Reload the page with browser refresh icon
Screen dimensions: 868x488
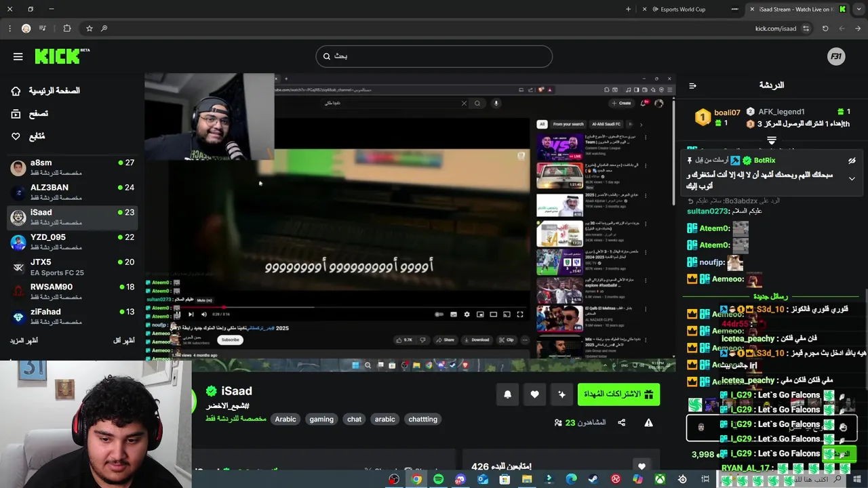click(825, 28)
